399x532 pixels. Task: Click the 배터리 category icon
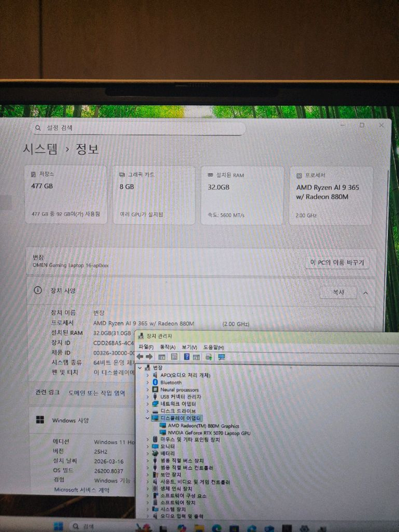tap(155, 453)
